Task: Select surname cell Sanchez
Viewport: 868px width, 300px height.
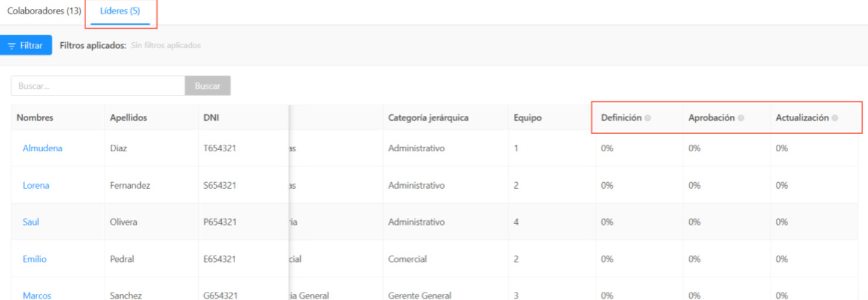Action: 126,295
